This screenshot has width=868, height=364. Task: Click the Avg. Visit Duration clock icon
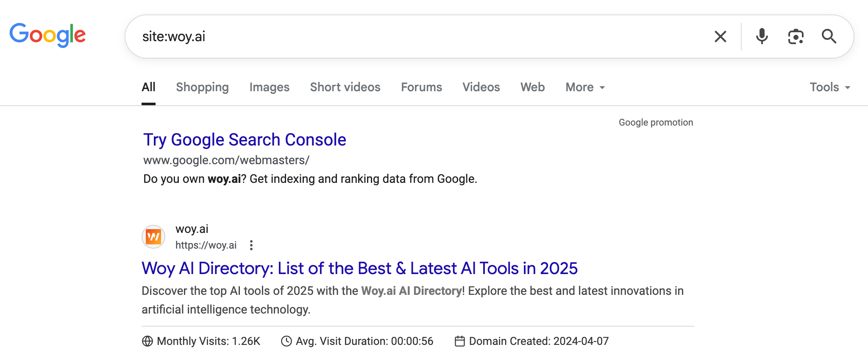click(287, 341)
